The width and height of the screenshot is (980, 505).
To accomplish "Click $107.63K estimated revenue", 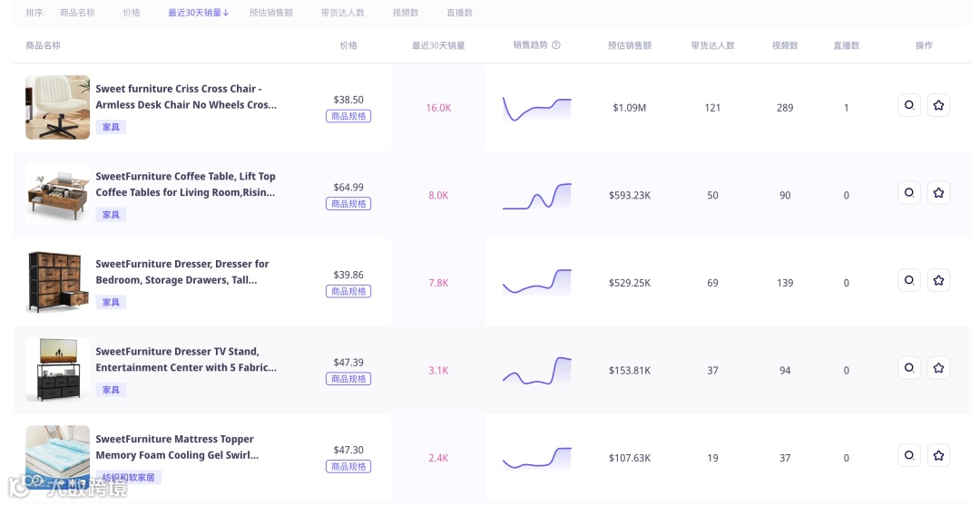I will click(x=630, y=458).
